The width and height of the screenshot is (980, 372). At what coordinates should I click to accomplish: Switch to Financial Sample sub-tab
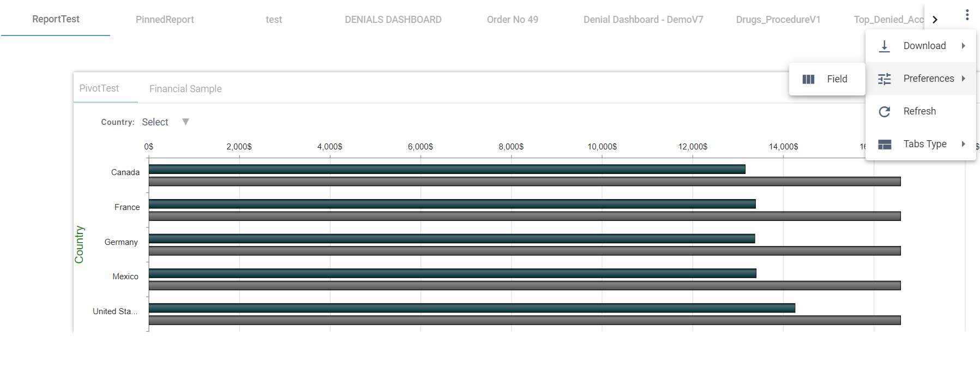[185, 89]
